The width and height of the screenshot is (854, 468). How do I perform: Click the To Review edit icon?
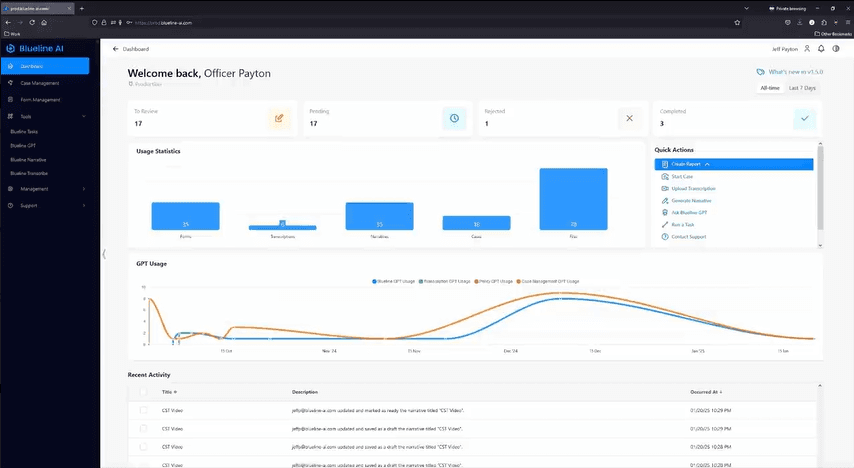point(279,118)
